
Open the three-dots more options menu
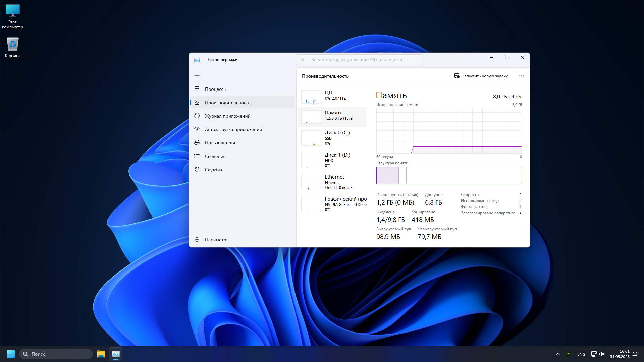pos(521,76)
